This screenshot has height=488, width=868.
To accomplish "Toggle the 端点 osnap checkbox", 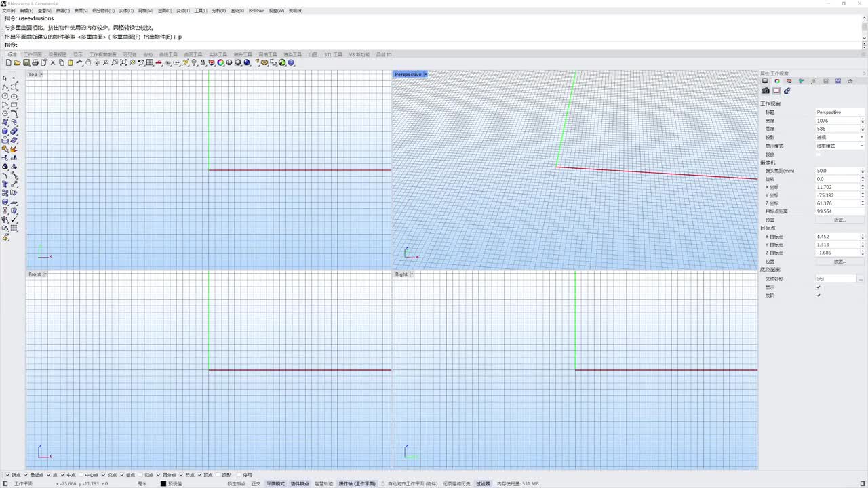I will (x=8, y=475).
